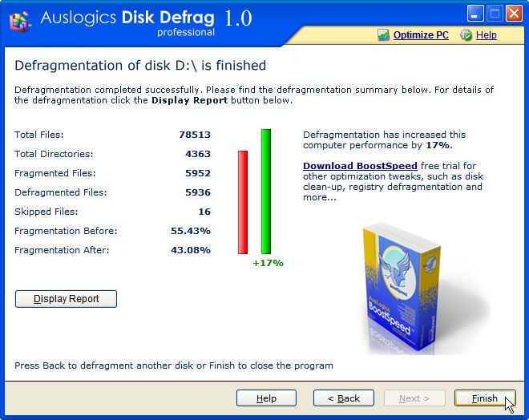Click the Fragmented Files value 5952
This screenshot has width=529, height=420.
pos(198,173)
